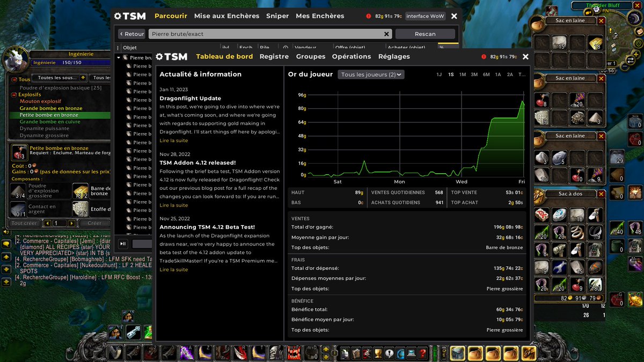Screen dimensions: 644x362
Task: Open the Groupes tab
Action: [311, 57]
